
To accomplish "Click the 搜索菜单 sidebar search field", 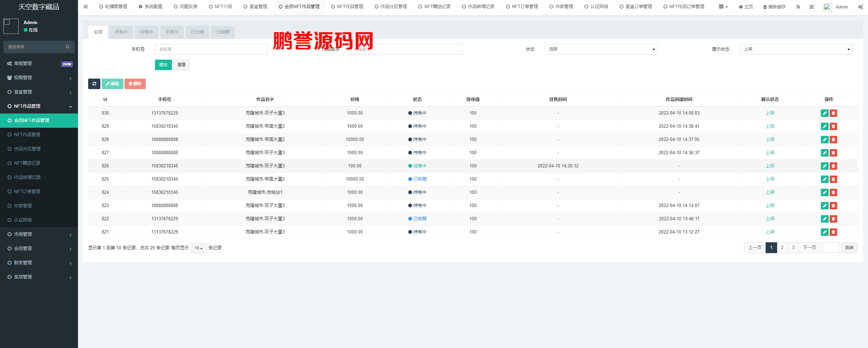I will tap(34, 47).
